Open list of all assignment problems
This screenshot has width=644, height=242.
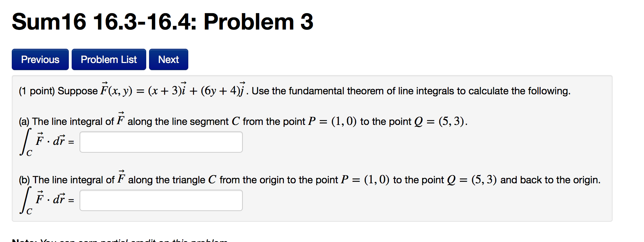(x=108, y=59)
